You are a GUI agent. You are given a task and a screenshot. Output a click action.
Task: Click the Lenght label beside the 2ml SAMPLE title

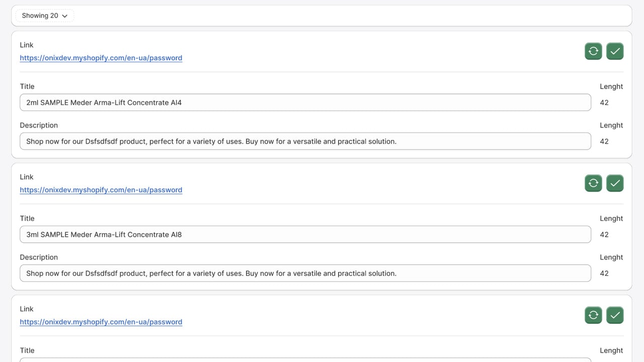[611, 86]
